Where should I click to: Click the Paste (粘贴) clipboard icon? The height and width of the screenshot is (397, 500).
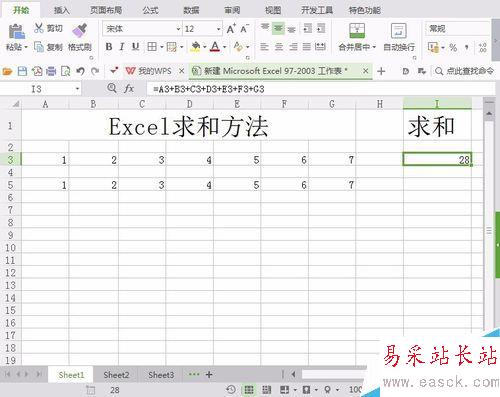(x=16, y=32)
